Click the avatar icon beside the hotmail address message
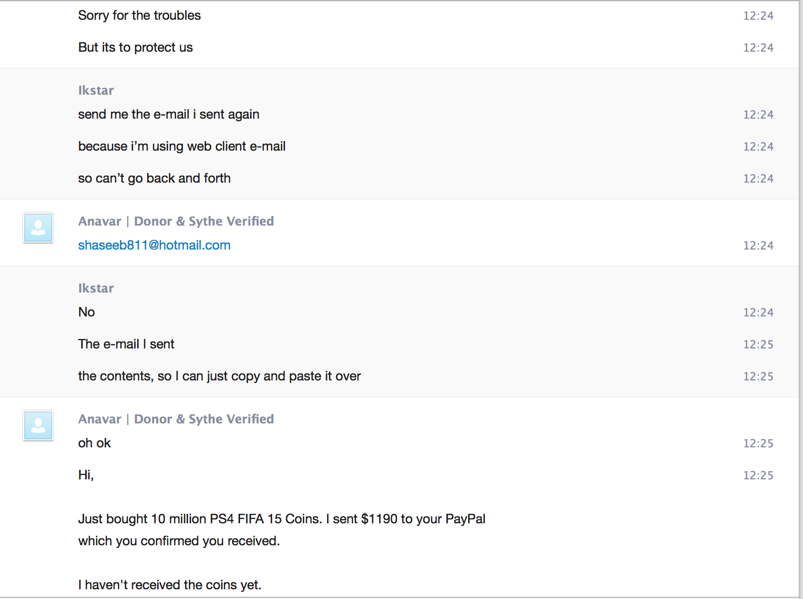The width and height of the screenshot is (803, 599). pos(38,228)
